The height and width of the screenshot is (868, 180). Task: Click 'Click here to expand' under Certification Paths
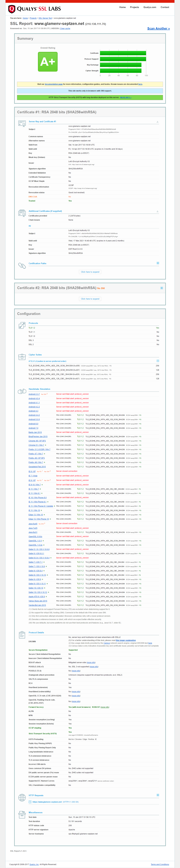click(x=90, y=272)
